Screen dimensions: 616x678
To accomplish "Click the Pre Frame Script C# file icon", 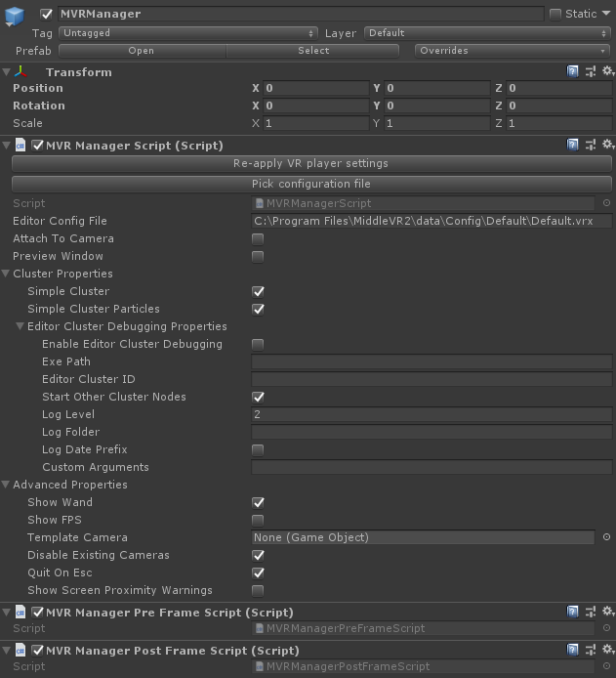I will (x=21, y=613).
